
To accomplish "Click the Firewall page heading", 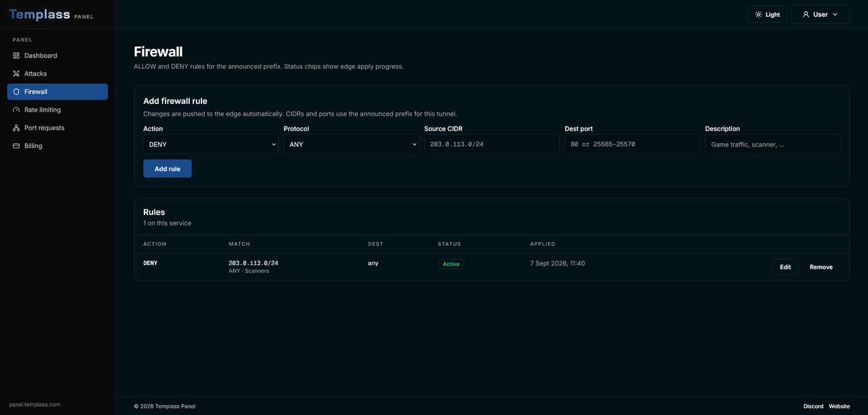I will 158,51.
